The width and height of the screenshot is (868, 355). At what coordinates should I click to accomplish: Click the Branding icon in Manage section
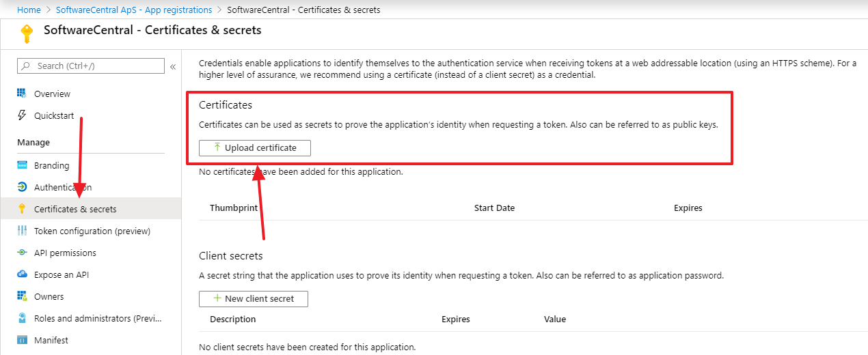tap(22, 165)
